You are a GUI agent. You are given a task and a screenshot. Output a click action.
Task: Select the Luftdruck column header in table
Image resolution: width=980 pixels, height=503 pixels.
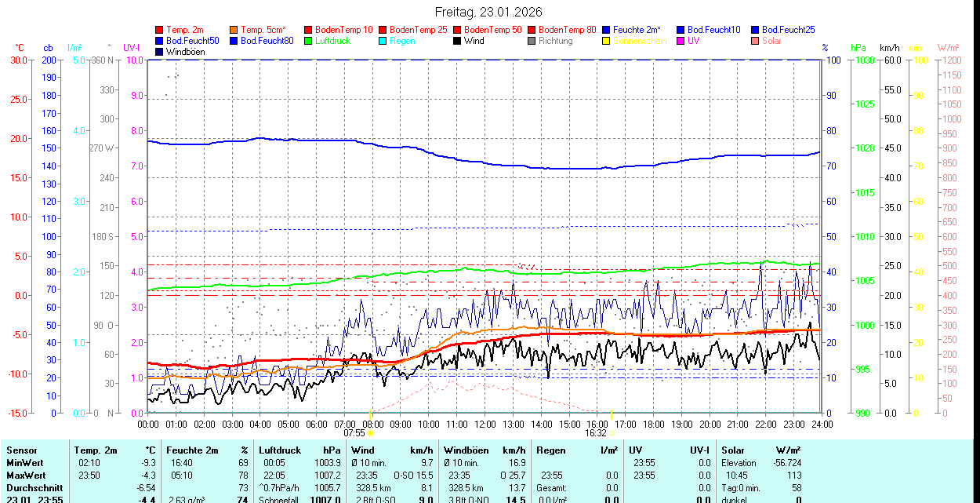tap(280, 450)
